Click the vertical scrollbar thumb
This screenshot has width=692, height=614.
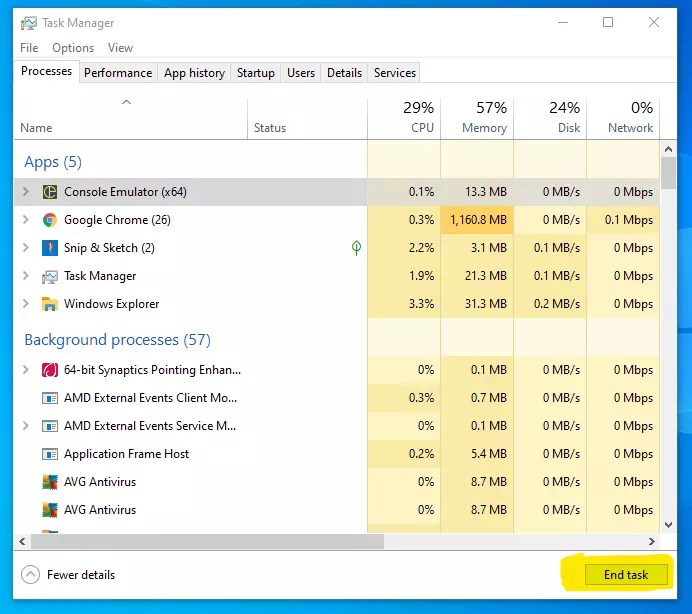pos(668,173)
